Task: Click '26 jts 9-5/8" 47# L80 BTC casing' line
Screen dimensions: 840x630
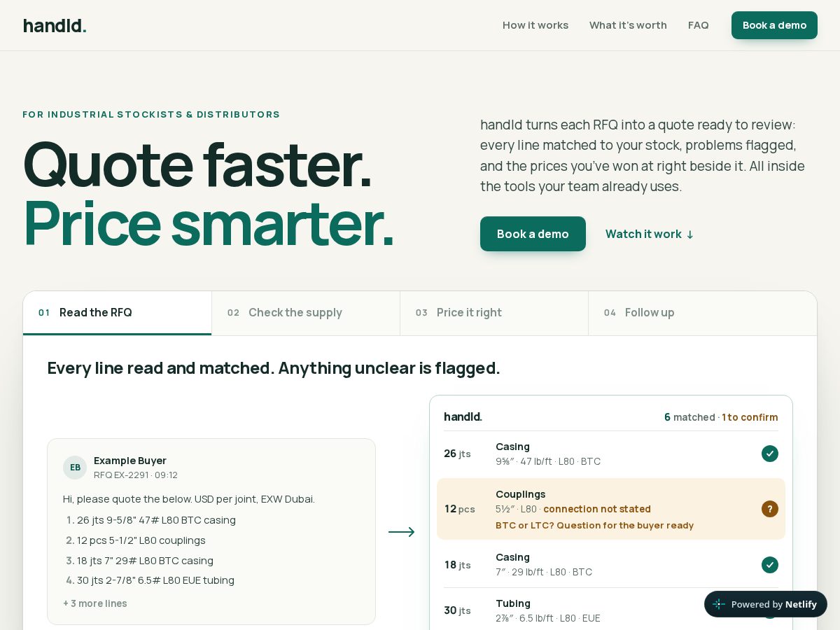Action: coord(156,520)
